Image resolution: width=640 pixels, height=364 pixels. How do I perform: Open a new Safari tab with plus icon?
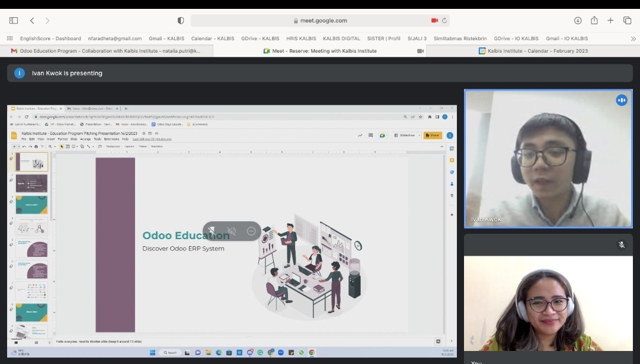[x=610, y=20]
